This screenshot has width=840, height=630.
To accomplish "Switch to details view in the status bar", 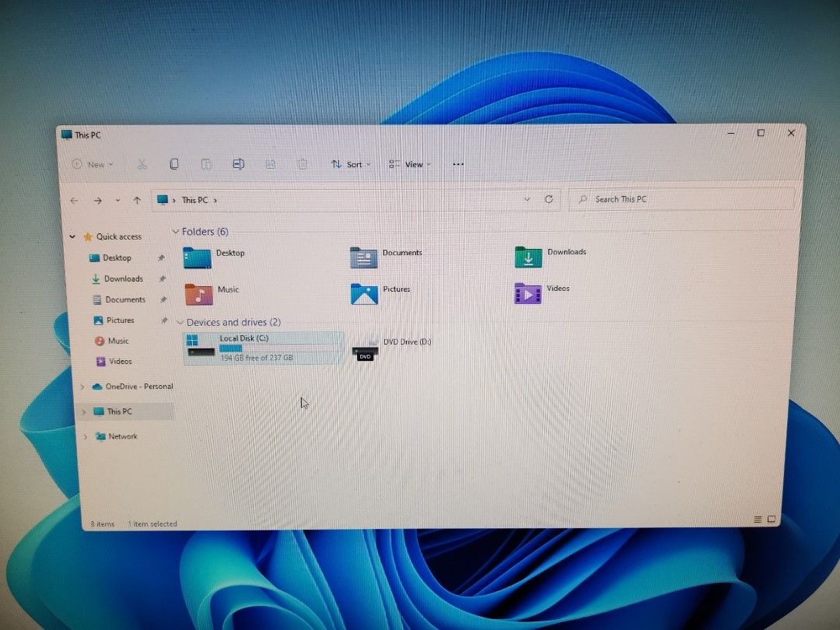I will click(758, 519).
